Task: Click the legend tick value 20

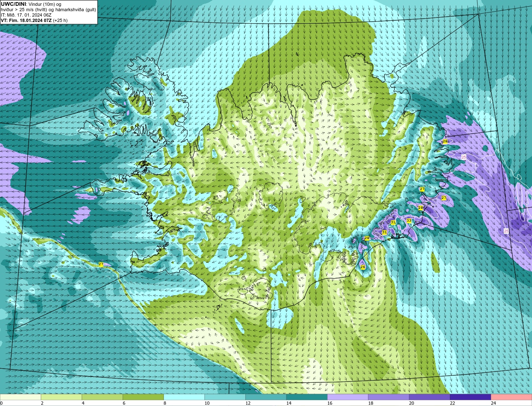Action: 411,403
